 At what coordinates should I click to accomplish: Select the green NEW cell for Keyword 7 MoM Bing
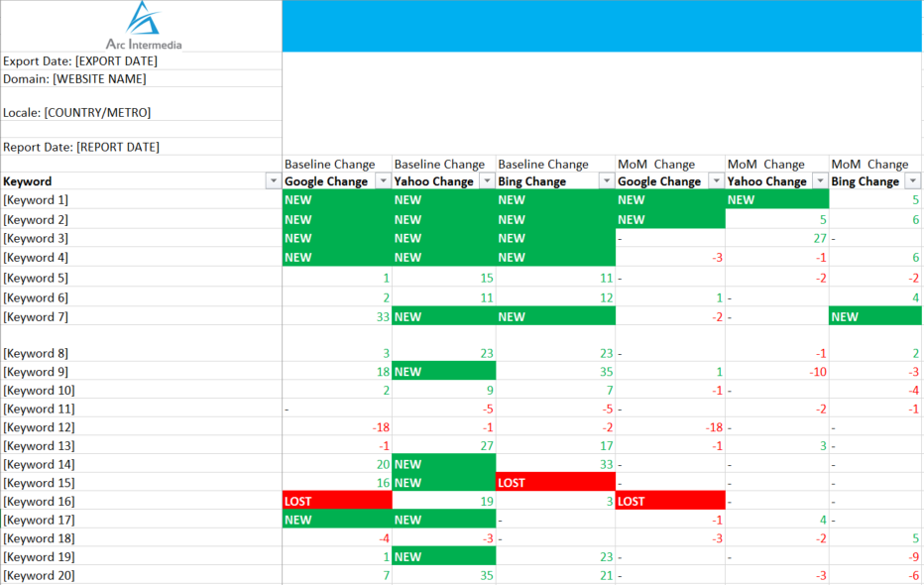click(875, 316)
